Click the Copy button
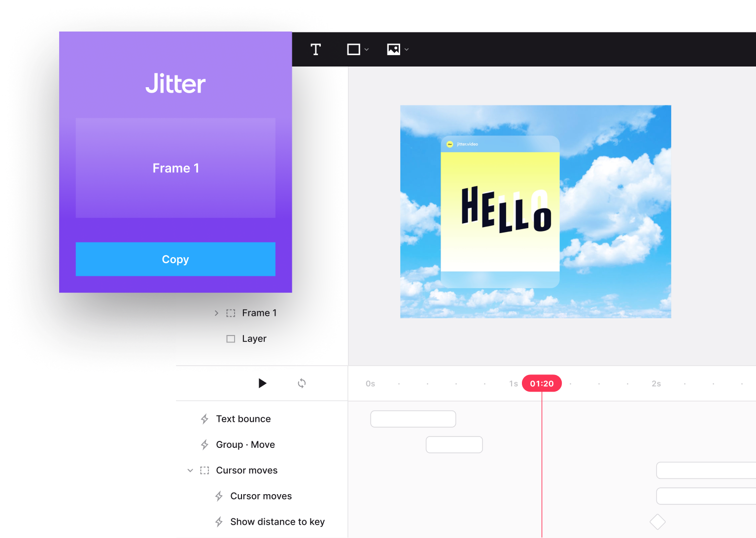756x538 pixels. (175, 259)
